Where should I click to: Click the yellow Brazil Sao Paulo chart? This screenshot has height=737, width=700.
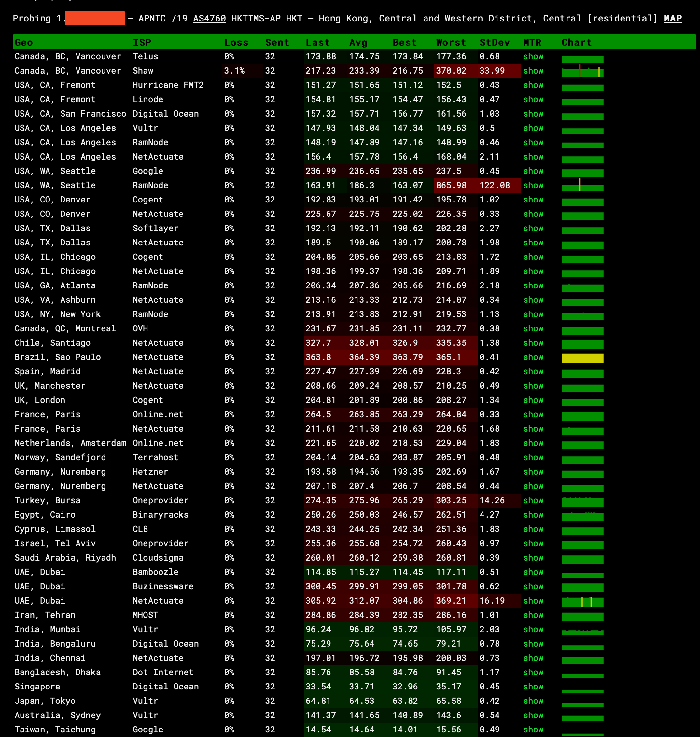582,358
